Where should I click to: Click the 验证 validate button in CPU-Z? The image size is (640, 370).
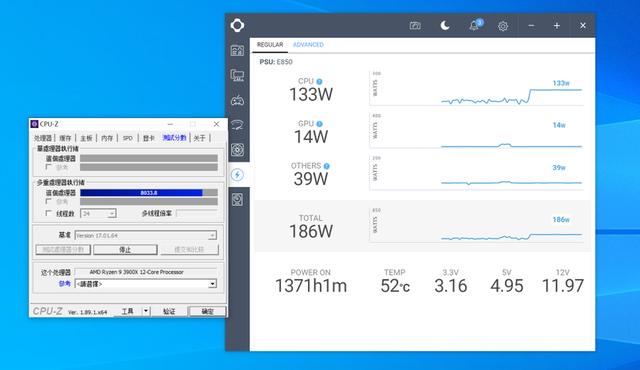click(169, 311)
